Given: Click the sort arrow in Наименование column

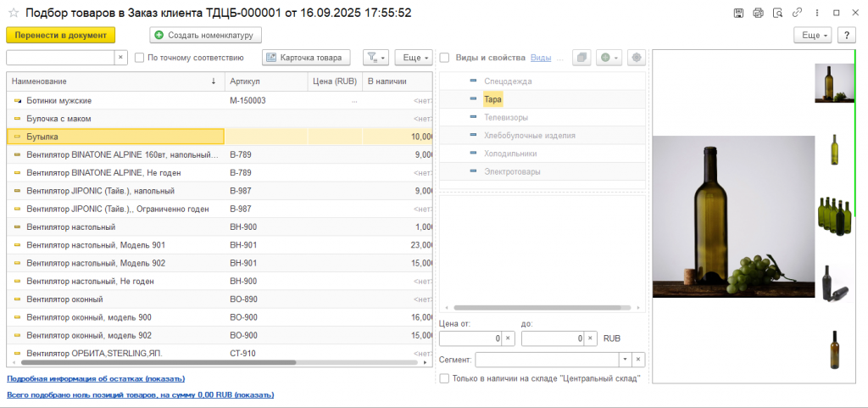Looking at the screenshot, I should [214, 81].
